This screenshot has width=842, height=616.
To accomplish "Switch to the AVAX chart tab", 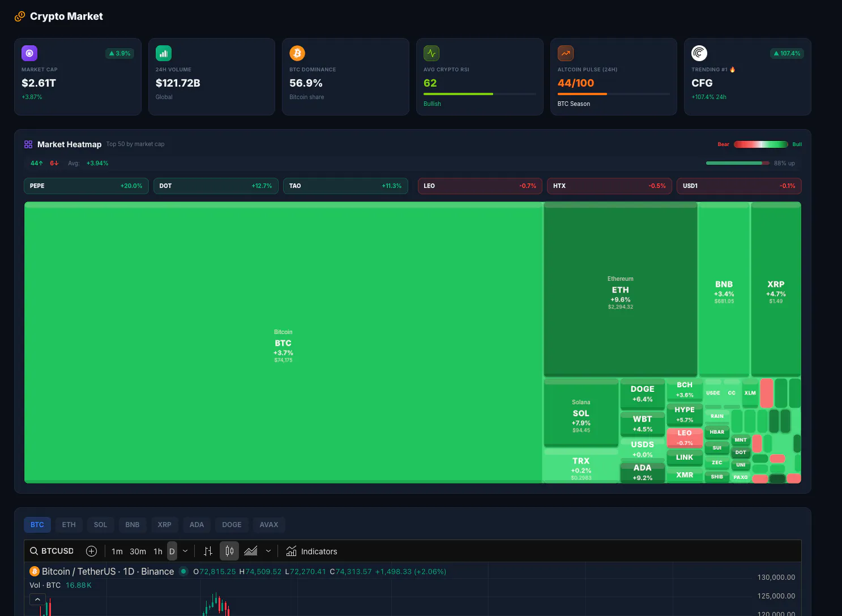I will [x=269, y=525].
